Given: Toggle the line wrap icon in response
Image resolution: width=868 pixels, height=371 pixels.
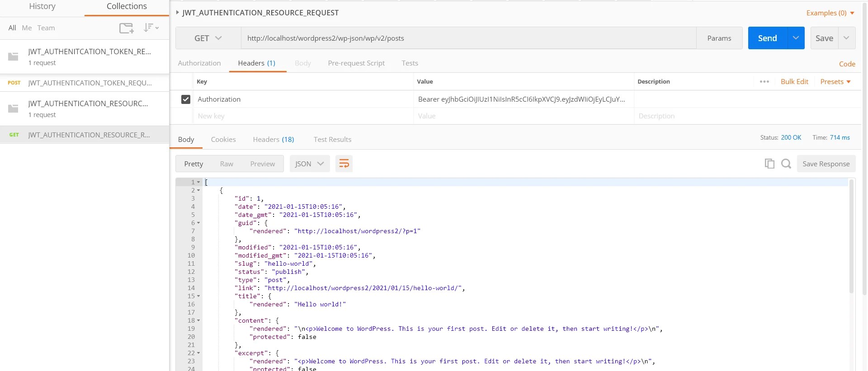Looking at the screenshot, I should [344, 164].
